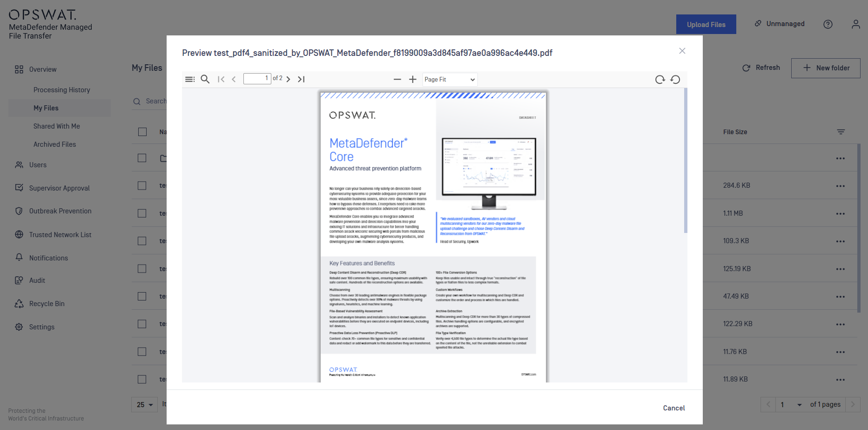Open more options for 122.29 KB file

pyautogui.click(x=841, y=324)
